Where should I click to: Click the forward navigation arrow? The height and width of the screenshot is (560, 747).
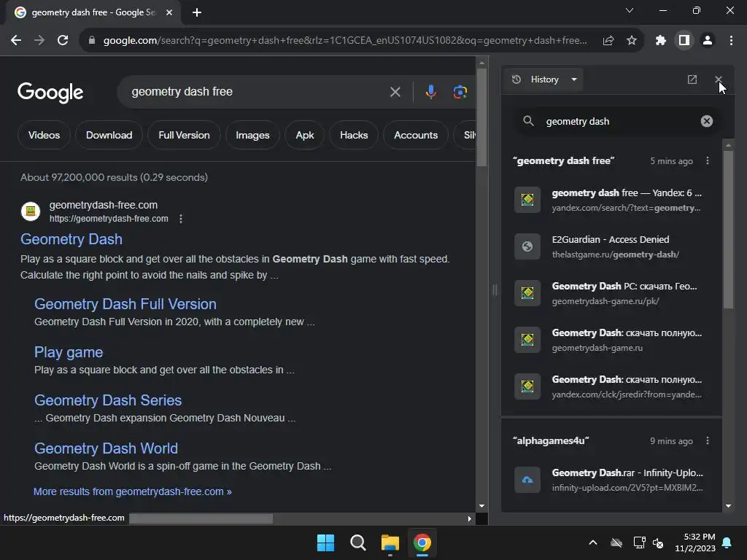(x=39, y=41)
